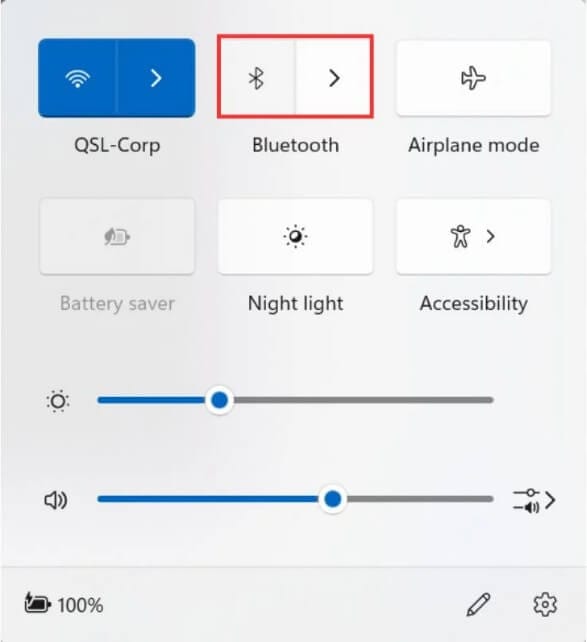Click the battery 100% status indicator
The height and width of the screenshot is (642, 587).
(64, 604)
